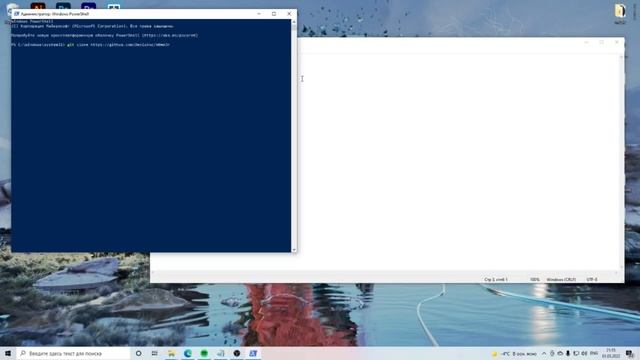Minimize the Notepad window
Viewport: 640px width, 360px height.
(586, 42)
